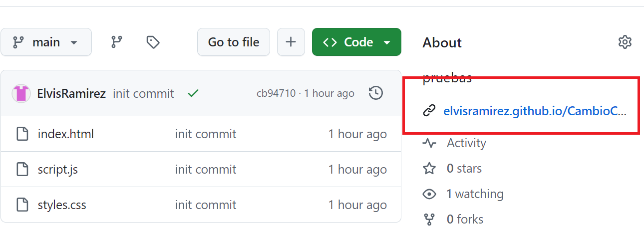View the repository Activity link

pos(466,143)
